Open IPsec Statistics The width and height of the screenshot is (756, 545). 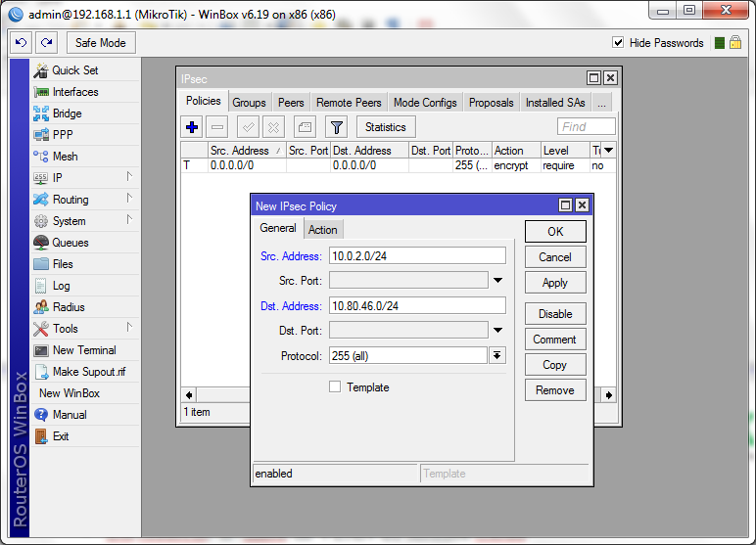pos(386,127)
